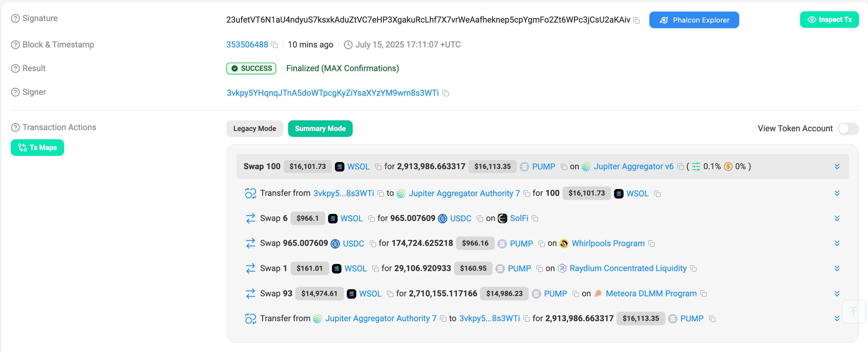
Task: Click slippage settings icon next to 0.1%
Action: point(696,166)
